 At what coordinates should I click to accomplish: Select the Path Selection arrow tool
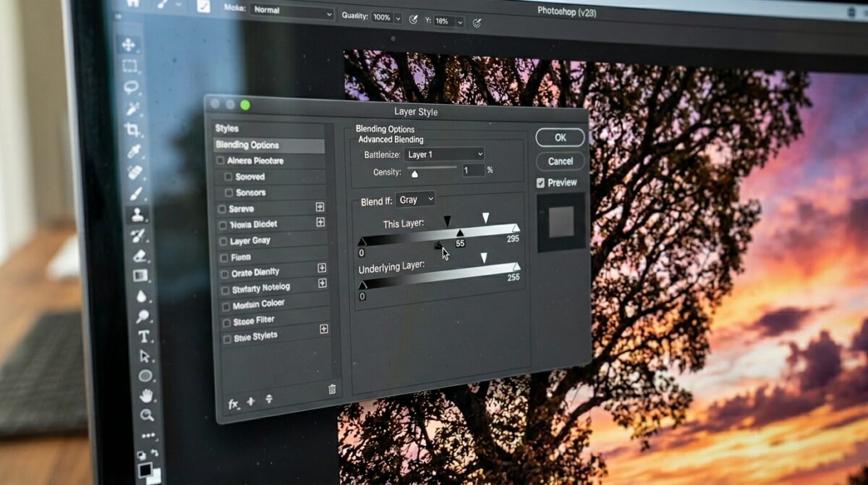point(145,356)
